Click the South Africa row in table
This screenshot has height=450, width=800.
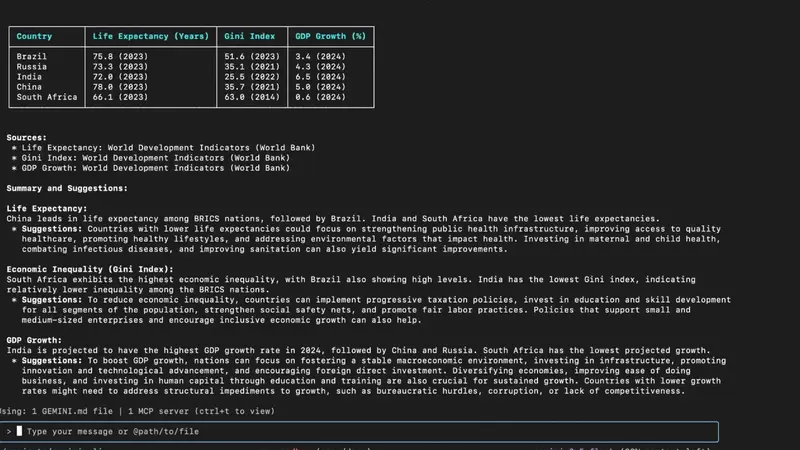point(47,97)
